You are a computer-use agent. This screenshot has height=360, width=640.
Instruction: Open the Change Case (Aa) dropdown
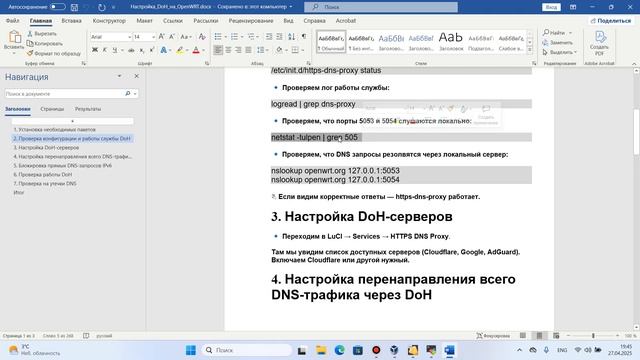click(186, 37)
